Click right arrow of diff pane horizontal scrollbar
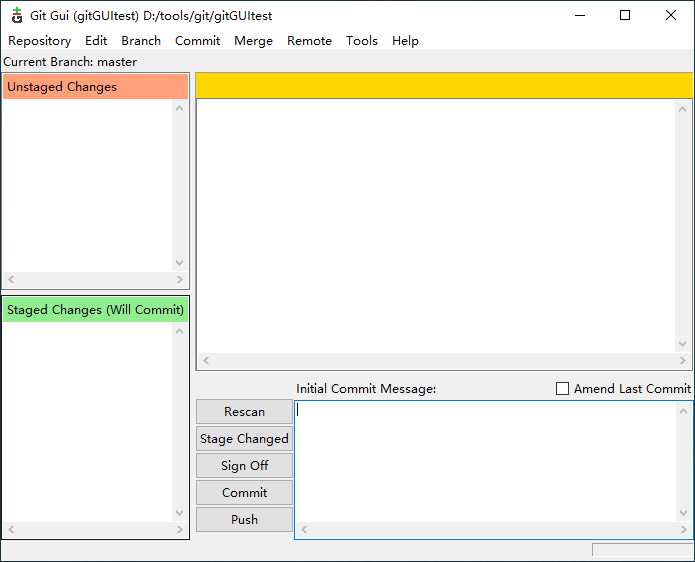695x562 pixels. click(x=683, y=360)
